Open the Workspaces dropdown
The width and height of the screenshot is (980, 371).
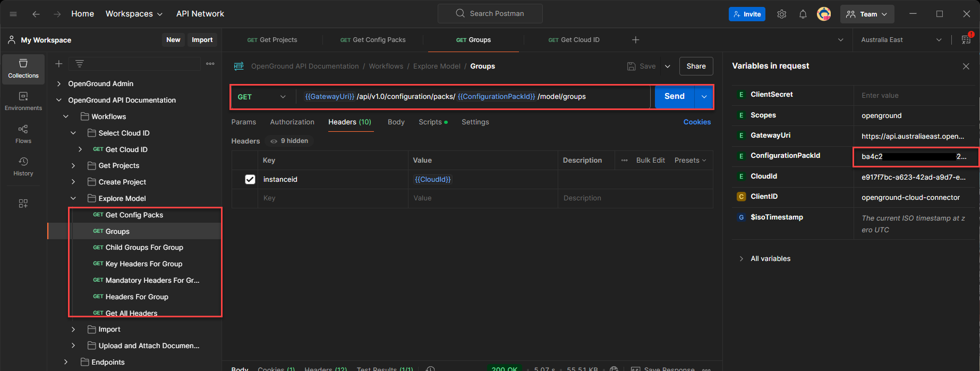click(134, 14)
